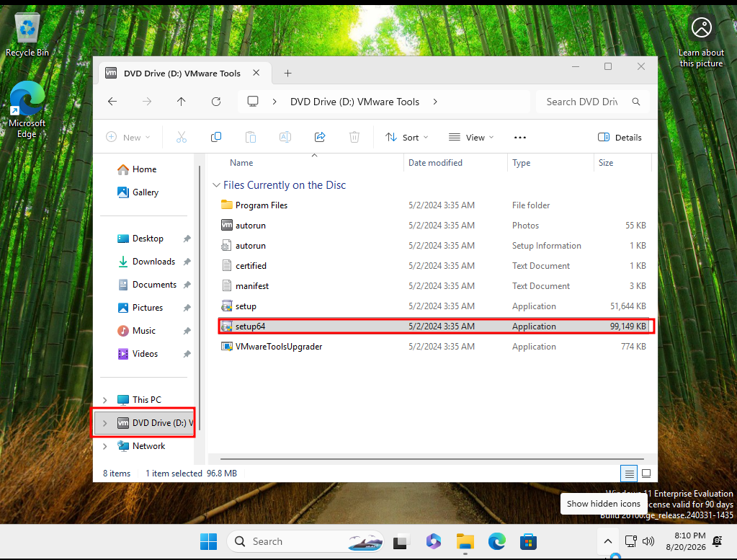Open pinned Downloads folder

click(x=153, y=262)
